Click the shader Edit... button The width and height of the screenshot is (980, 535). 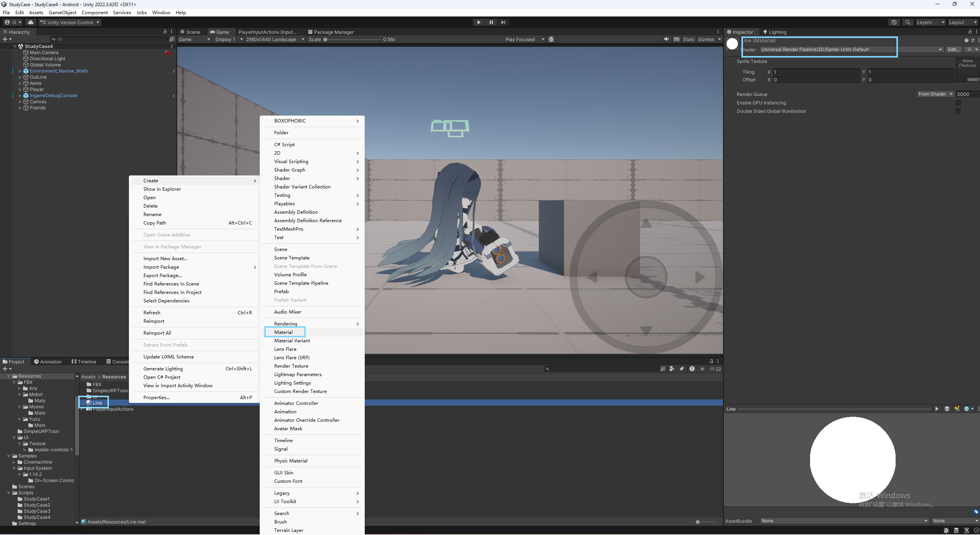(954, 50)
